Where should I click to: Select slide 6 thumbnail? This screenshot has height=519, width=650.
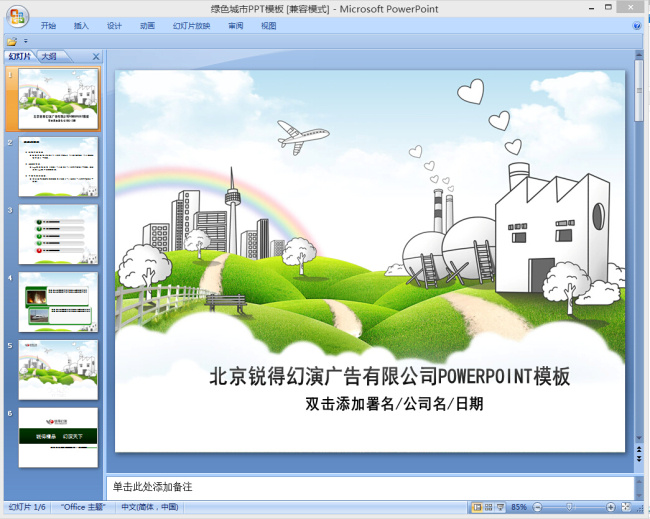tap(58, 438)
